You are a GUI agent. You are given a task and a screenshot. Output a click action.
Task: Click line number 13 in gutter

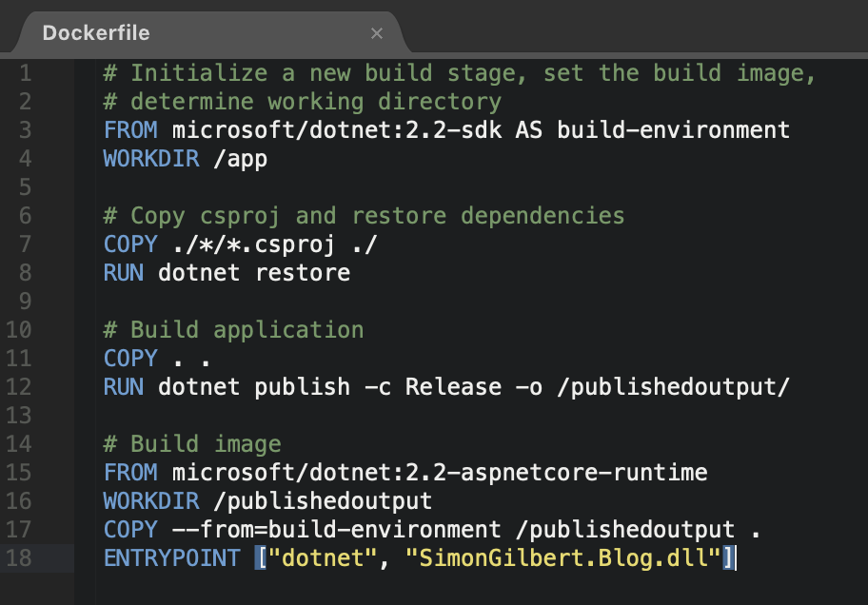click(x=19, y=415)
